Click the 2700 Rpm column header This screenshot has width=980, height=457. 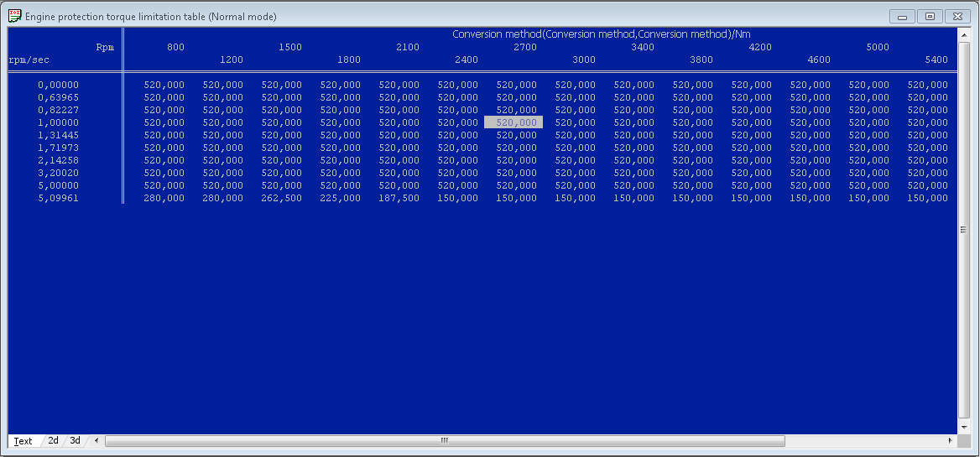click(x=524, y=48)
